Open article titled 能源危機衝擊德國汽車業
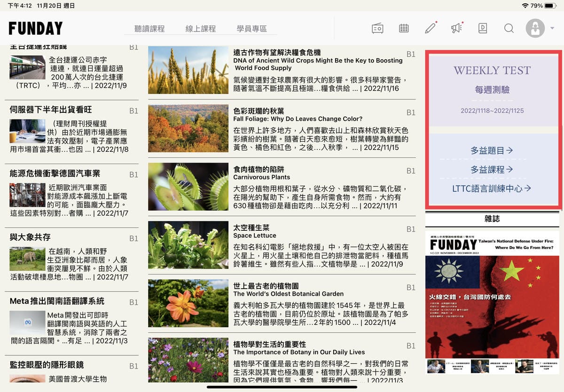This screenshot has height=392, width=564. pos(55,173)
